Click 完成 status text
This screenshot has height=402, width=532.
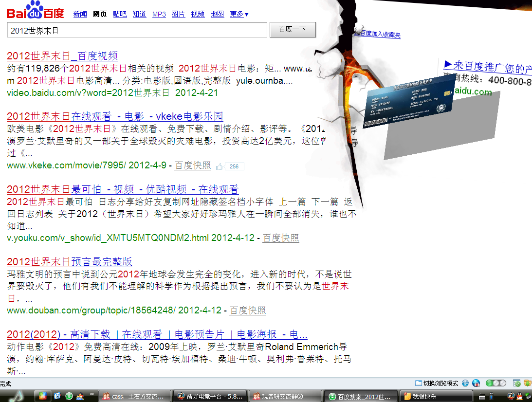click(x=5, y=384)
